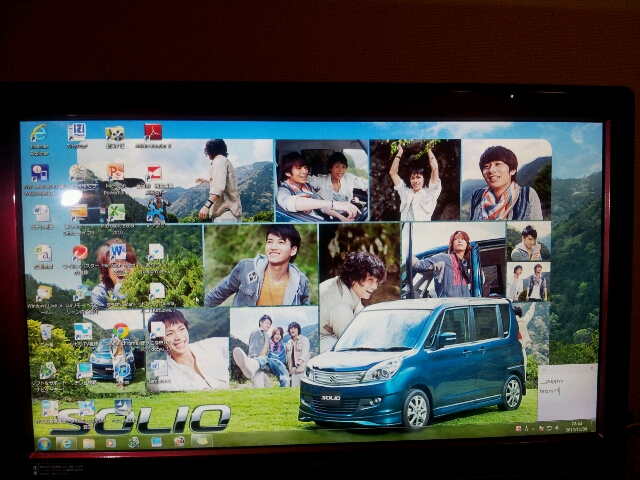Open the Microsoft Word 2010 desktop shortcut
This screenshot has height=480, width=640.
(x=118, y=258)
